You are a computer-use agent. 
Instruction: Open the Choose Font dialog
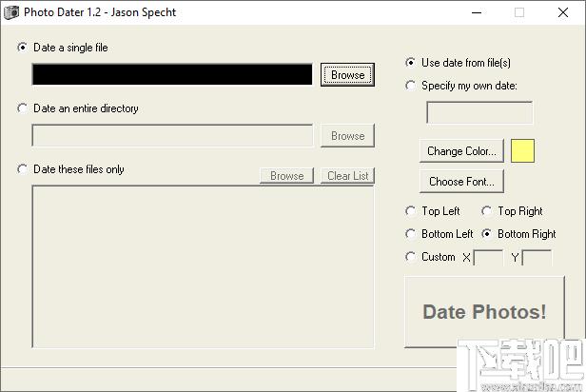click(461, 182)
